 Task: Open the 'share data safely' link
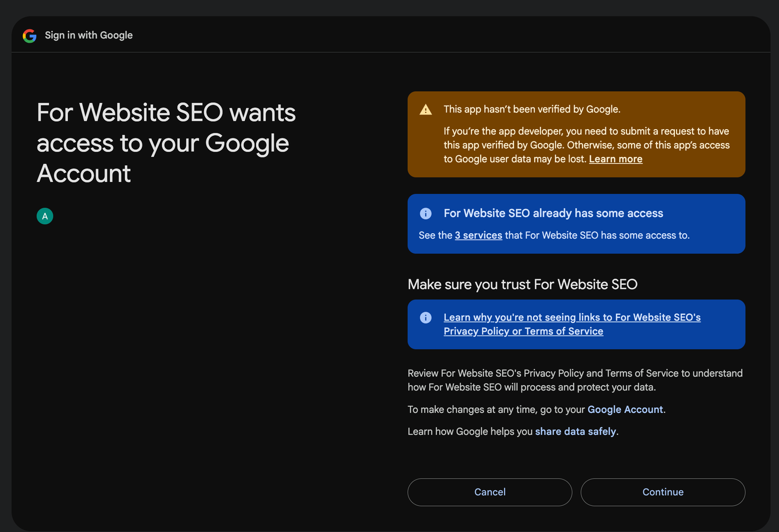point(575,432)
